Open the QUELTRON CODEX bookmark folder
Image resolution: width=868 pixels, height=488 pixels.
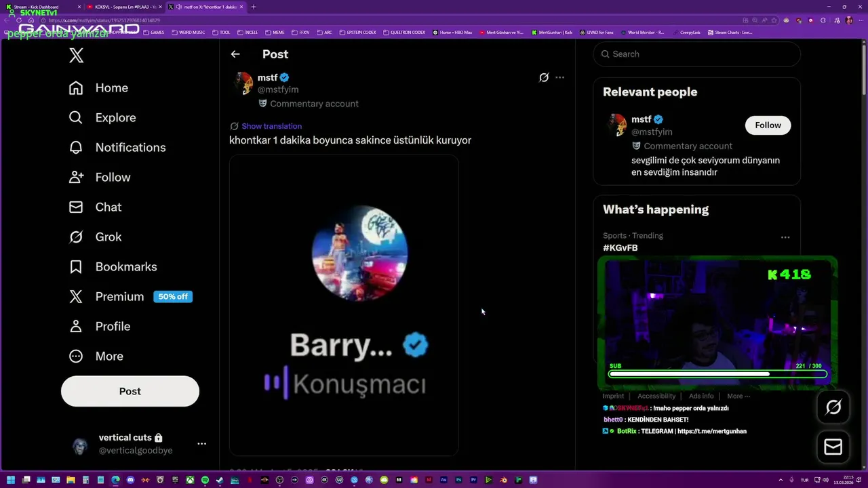(404, 33)
